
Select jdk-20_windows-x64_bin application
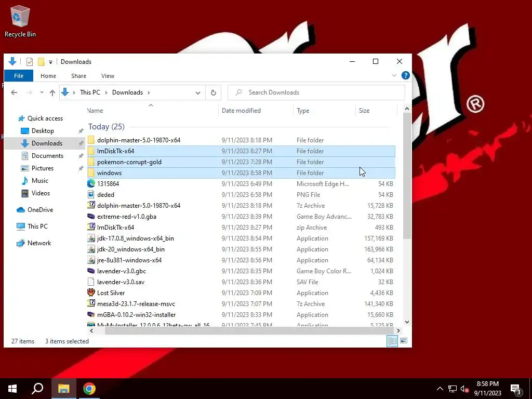point(241,249)
